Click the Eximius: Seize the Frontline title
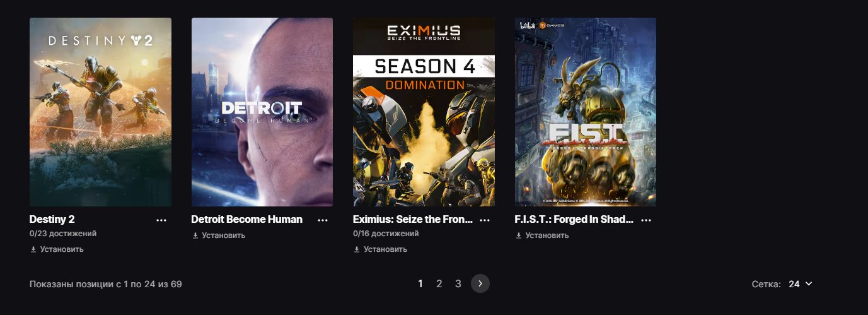This screenshot has height=315, width=868. click(413, 220)
